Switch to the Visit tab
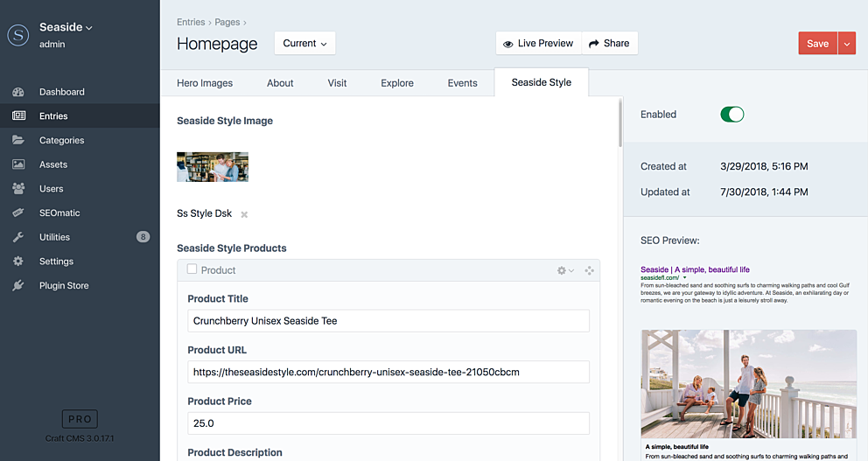Screen dimensions: 868x461 (x=337, y=83)
